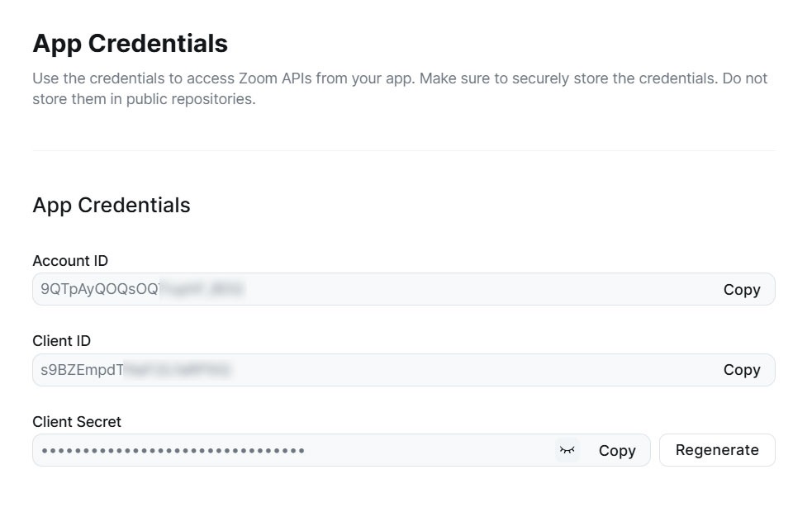Copy the Client Secret value
The height and width of the screenshot is (512, 812).
[617, 450]
